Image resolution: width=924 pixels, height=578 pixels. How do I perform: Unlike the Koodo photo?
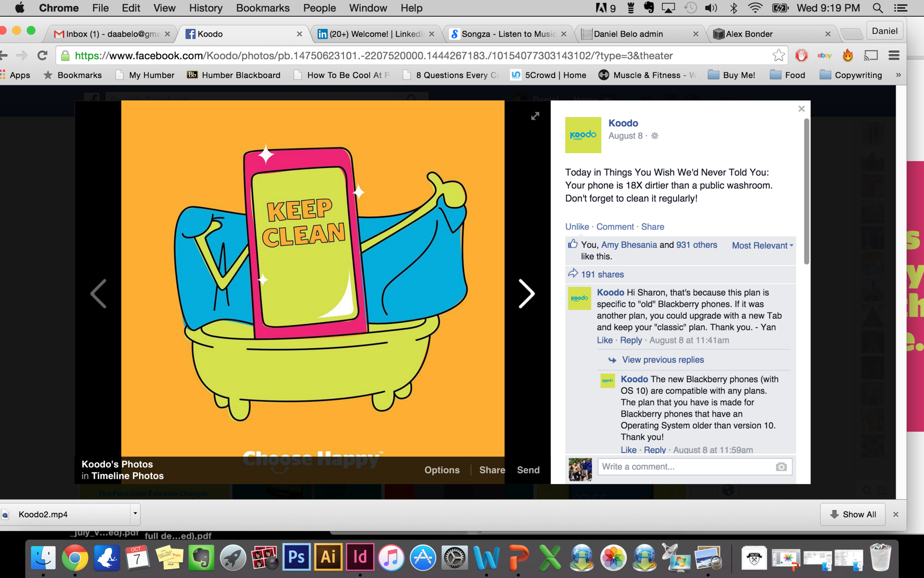(577, 227)
